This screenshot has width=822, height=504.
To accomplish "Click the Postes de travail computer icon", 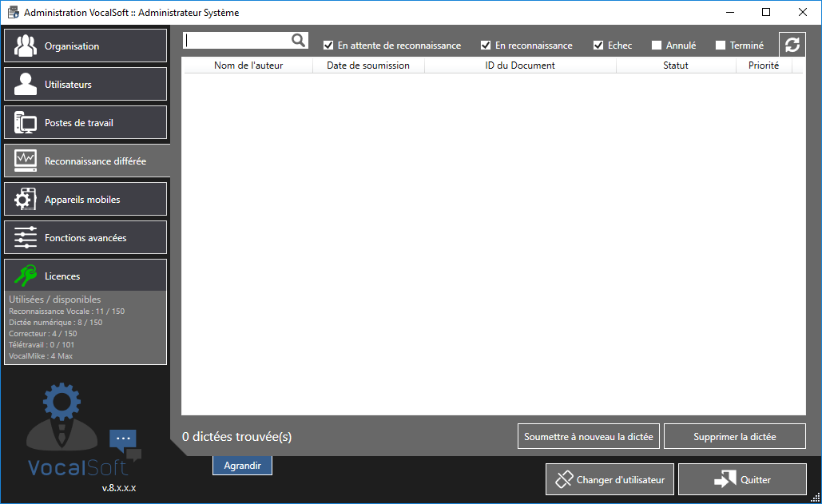I will point(26,122).
